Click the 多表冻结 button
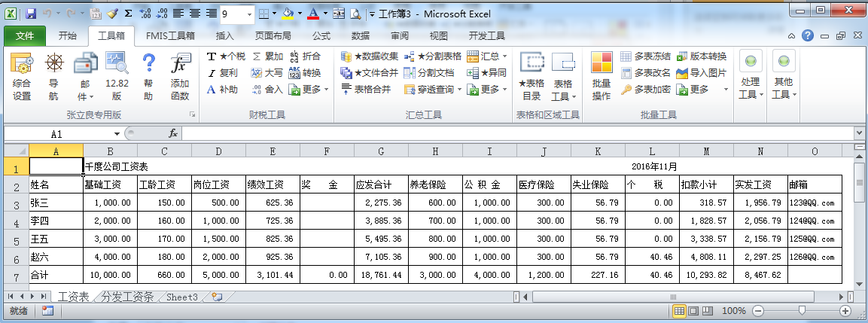The width and height of the screenshot is (868, 323). 645,56
